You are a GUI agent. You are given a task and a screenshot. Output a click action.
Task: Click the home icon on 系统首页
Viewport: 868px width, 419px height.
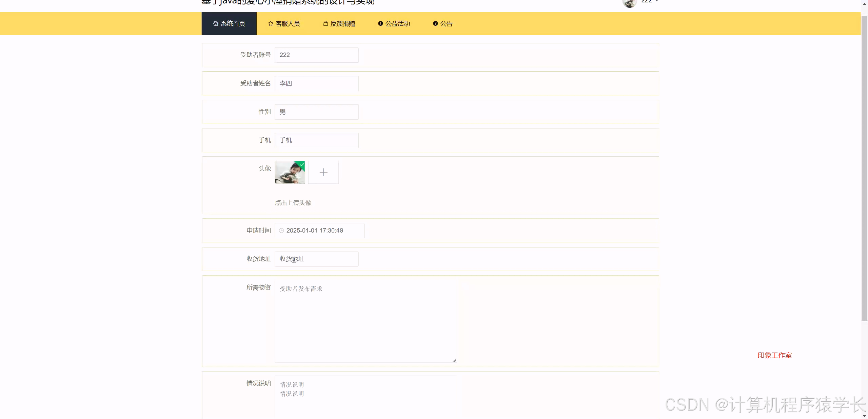pyautogui.click(x=215, y=23)
